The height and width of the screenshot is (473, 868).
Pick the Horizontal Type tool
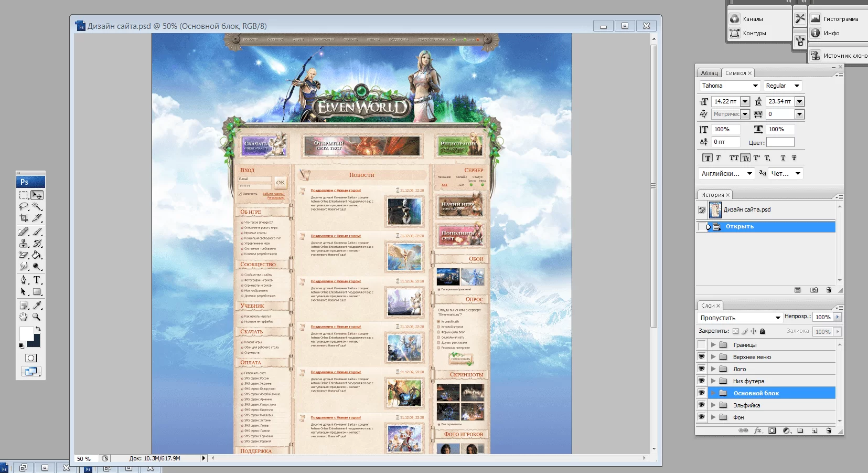point(37,280)
